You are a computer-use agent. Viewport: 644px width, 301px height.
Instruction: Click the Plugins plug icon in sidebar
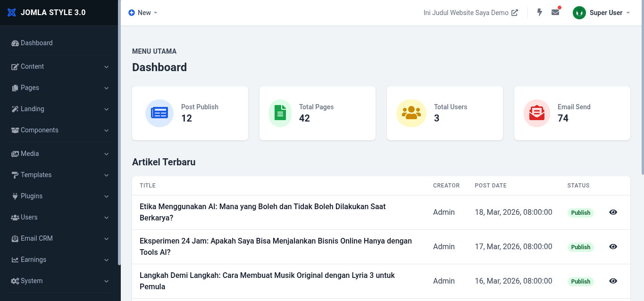tap(15, 196)
